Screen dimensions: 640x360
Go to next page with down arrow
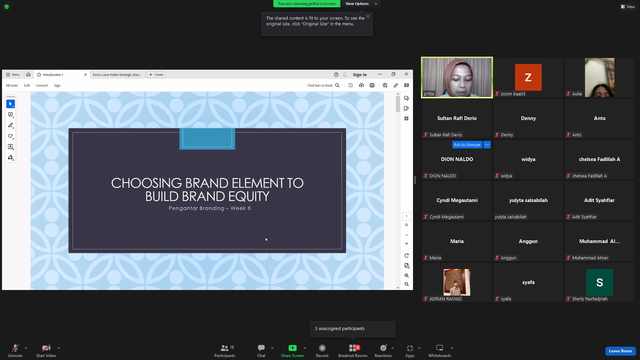tap(407, 244)
